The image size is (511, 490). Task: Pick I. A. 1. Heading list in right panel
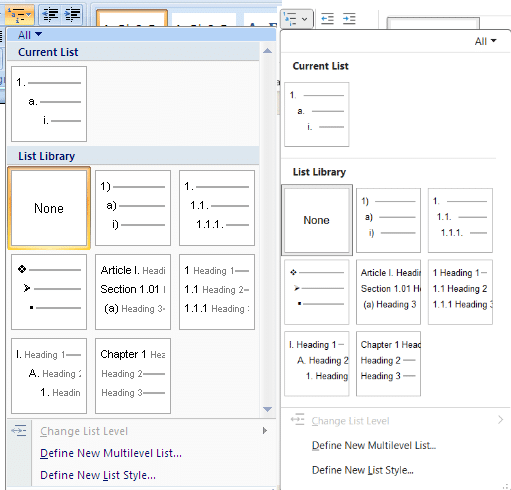click(x=317, y=364)
